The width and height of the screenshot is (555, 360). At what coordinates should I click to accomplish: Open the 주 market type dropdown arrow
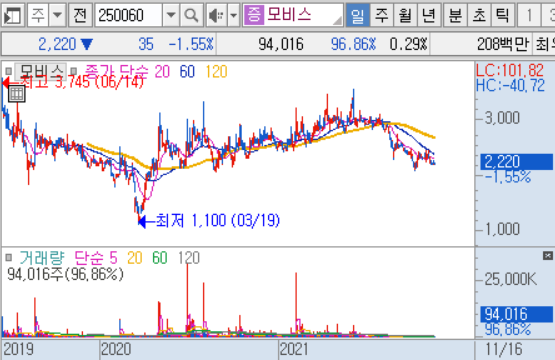(x=57, y=16)
